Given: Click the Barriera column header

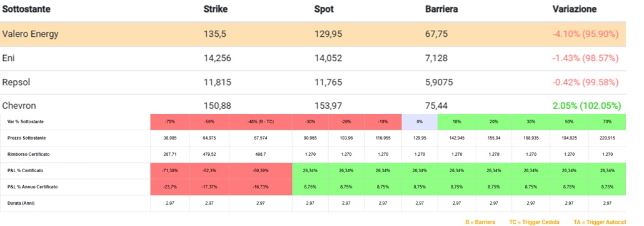Looking at the screenshot, I should pyautogui.click(x=441, y=9).
